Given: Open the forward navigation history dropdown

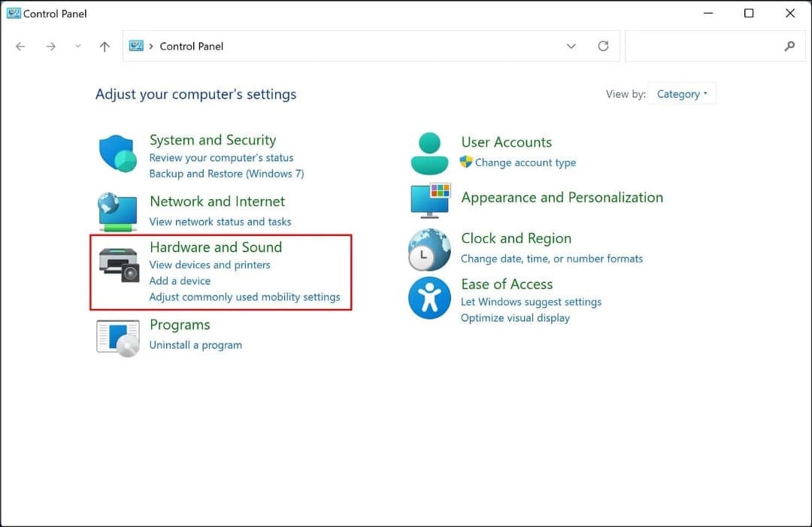Looking at the screenshot, I should (77, 46).
